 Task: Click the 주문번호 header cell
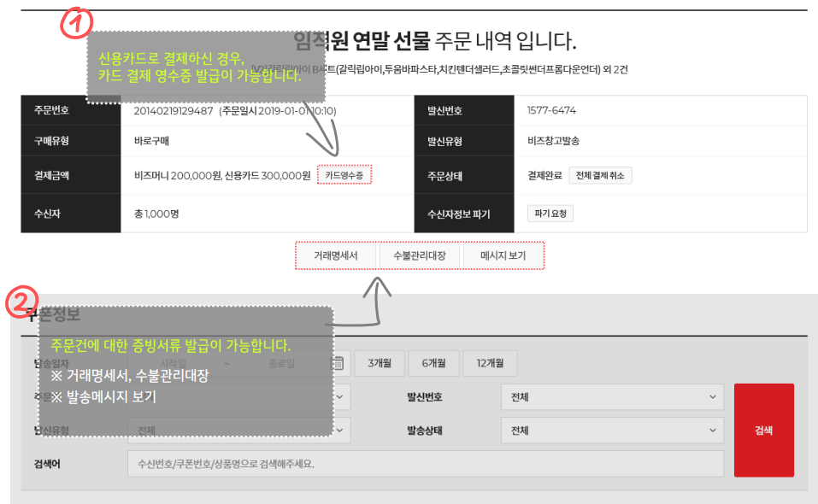71,110
